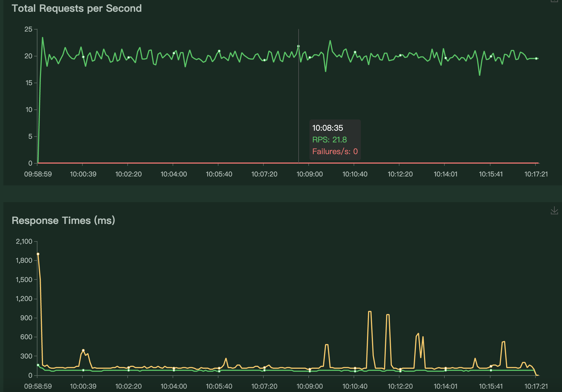The image size is (562, 392).
Task: Click the 1,200 label on Response Times y-axis
Action: [24, 299]
